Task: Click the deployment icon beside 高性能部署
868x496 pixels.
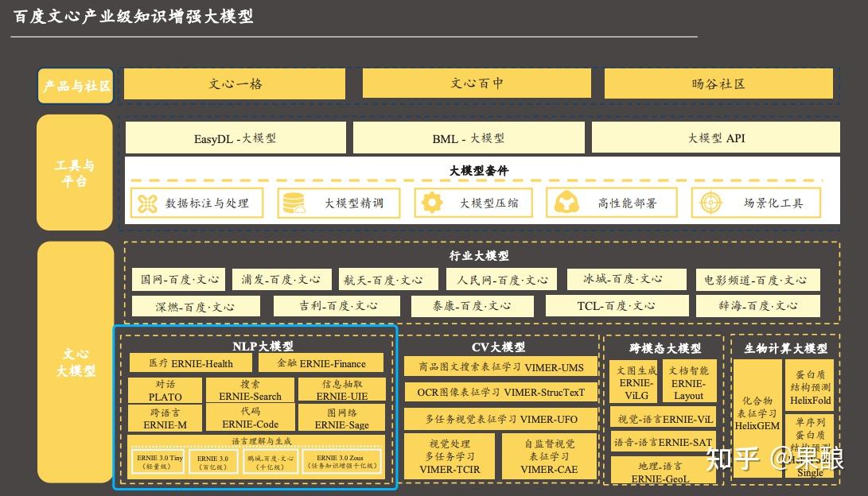Action: (566, 203)
